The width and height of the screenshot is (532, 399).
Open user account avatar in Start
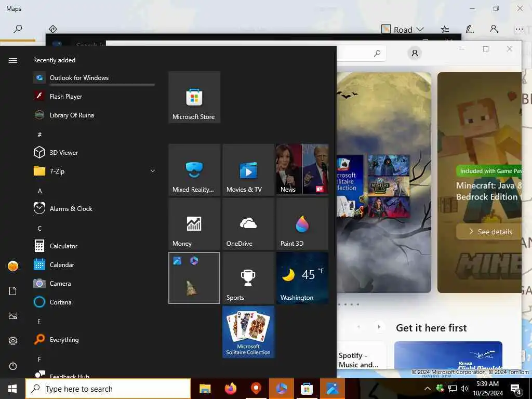click(x=13, y=266)
